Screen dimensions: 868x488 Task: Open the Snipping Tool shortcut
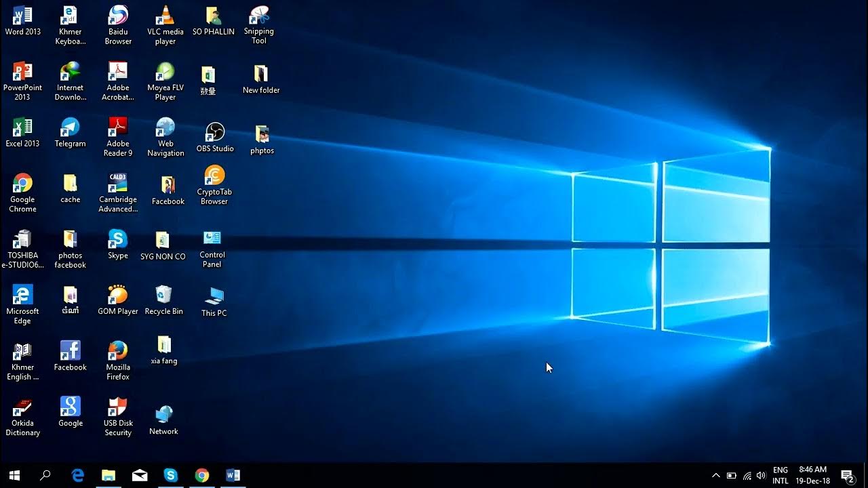[x=259, y=26]
